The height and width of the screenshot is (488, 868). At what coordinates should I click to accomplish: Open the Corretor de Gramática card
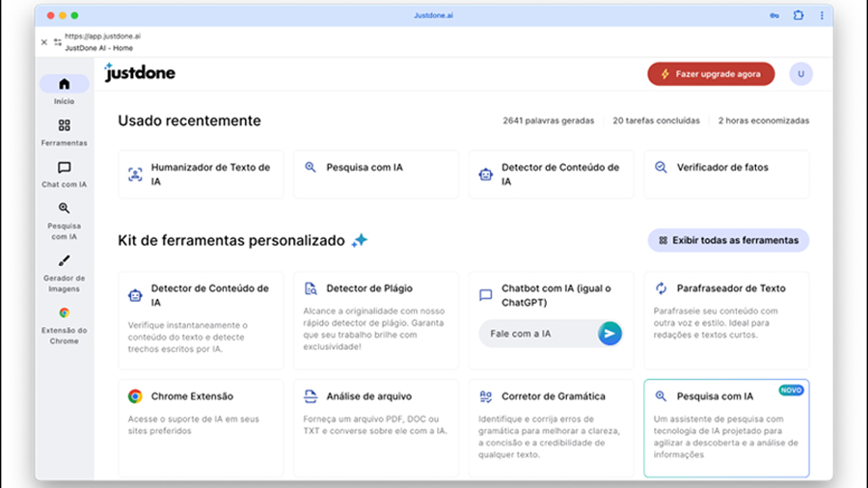coord(552,424)
